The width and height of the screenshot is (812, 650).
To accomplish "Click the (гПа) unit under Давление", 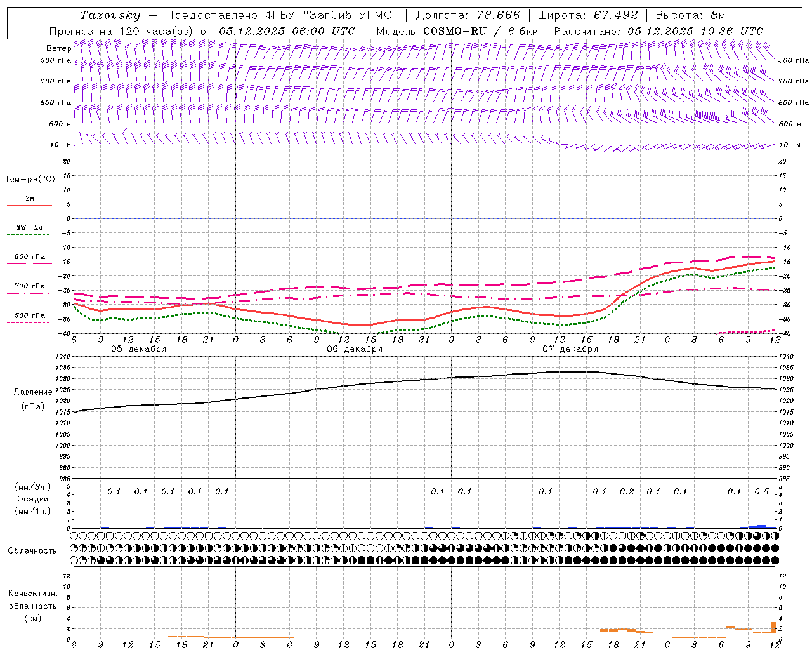I will tap(33, 406).
